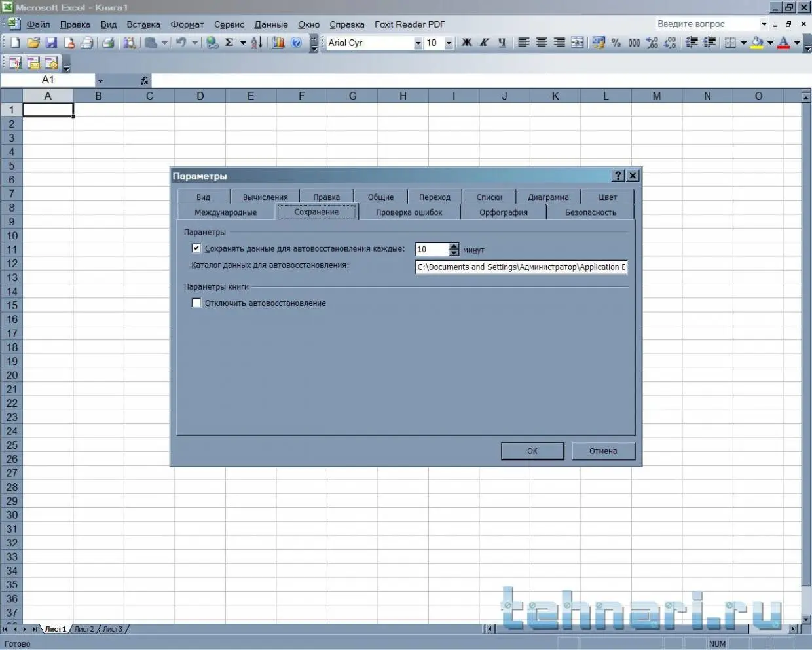Open the Данные menu
The height and width of the screenshot is (650, 812).
click(x=271, y=24)
